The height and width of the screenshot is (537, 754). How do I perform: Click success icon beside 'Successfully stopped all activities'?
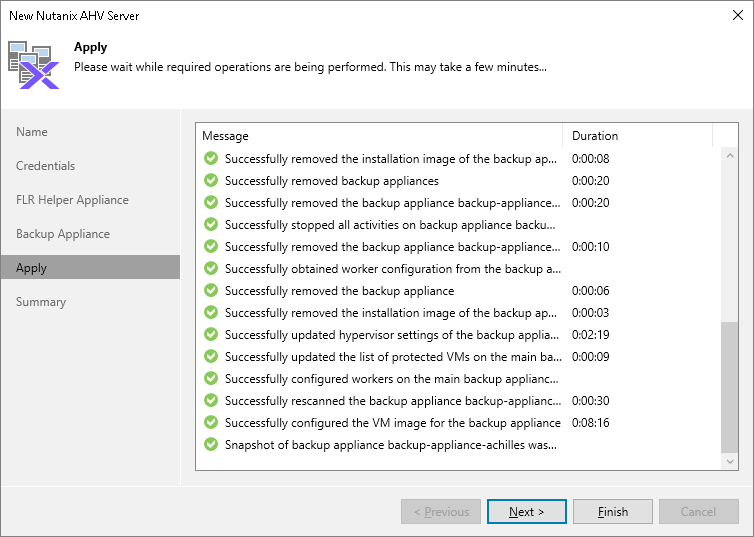pos(211,225)
